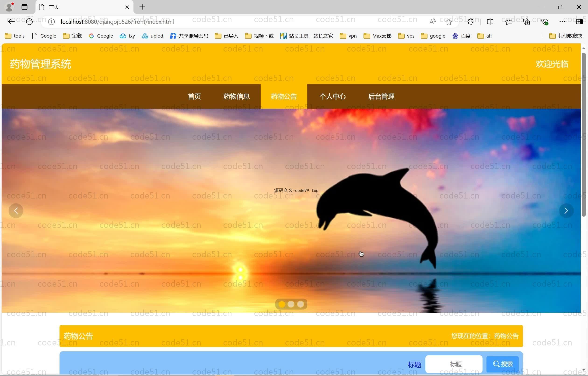Image resolution: width=588 pixels, height=376 pixels.
Task: Select the first carousel indicator dot
Action: 282,304
